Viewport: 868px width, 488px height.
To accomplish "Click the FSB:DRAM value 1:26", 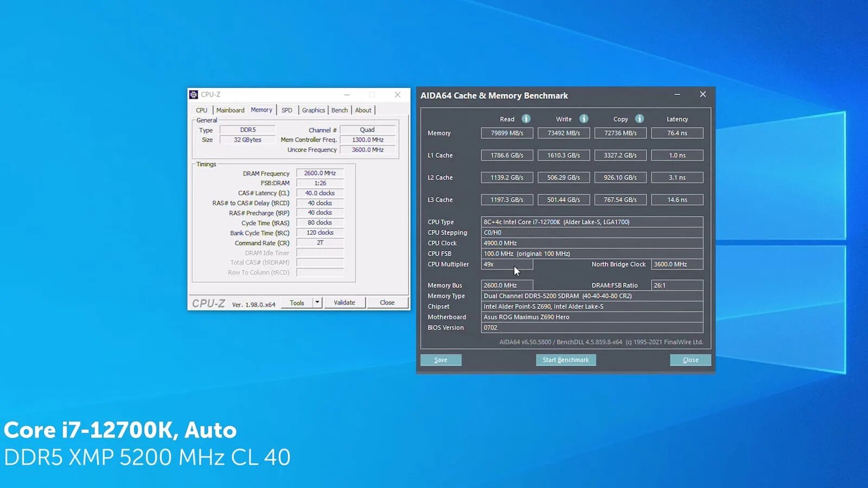I will pyautogui.click(x=320, y=183).
